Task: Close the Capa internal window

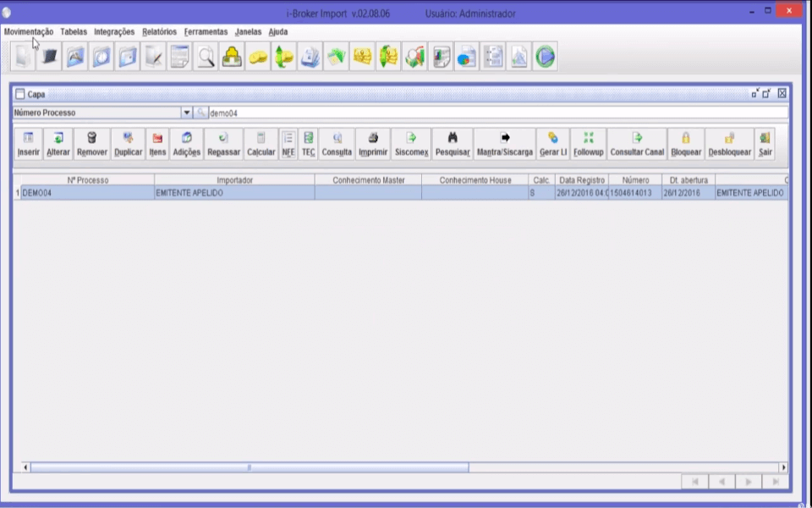Action: tap(782, 93)
